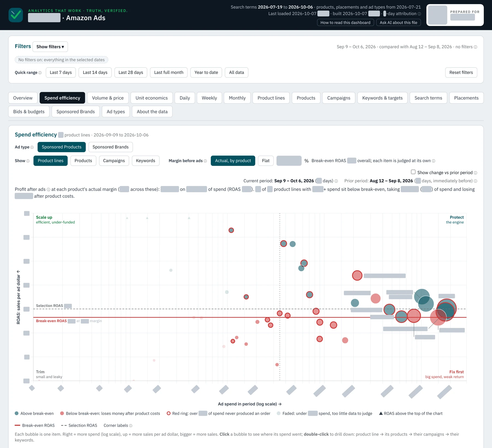Open the Overview tab
Screen dimensions: 492x448
click(23, 98)
